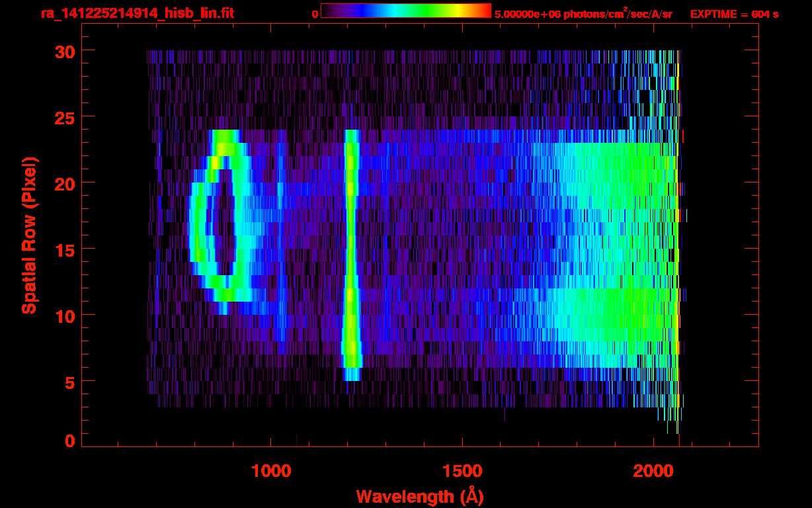Click the rainbow intensity color bar
Viewport: 812px width, 508px height.
(406, 11)
